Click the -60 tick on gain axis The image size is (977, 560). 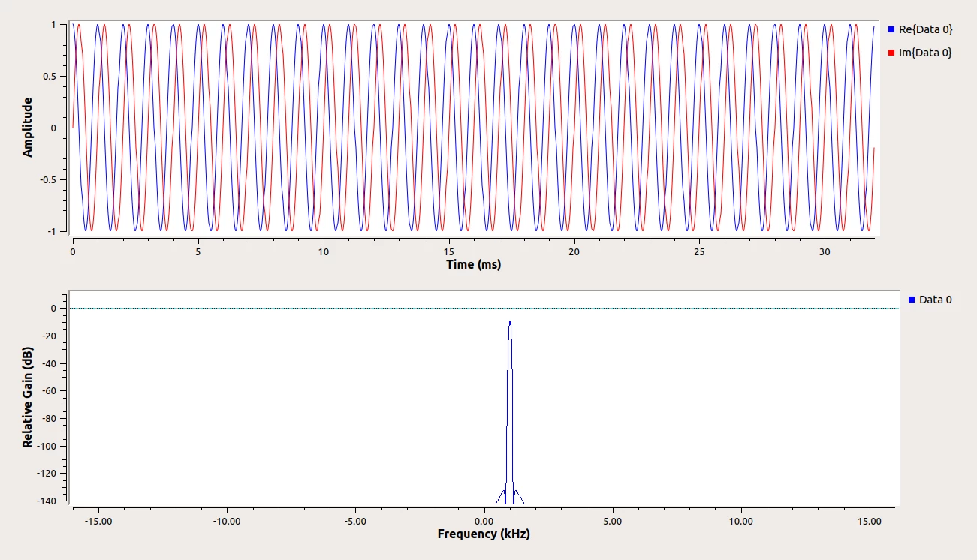click(50, 391)
